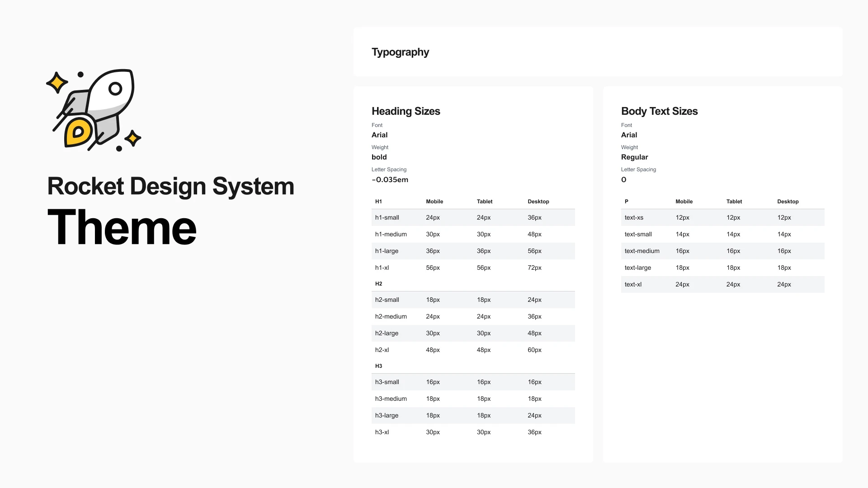Click the large Theme heading
Viewport: 868px width, 488px height.
pos(122,228)
